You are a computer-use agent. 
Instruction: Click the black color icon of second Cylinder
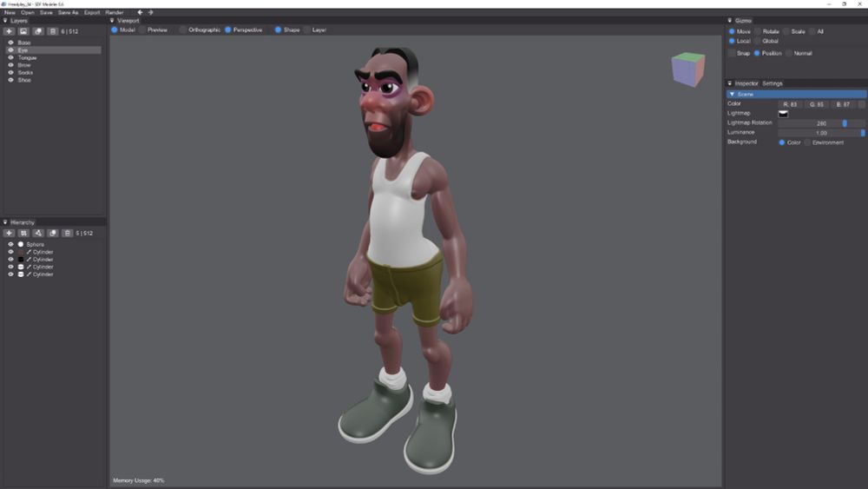pos(21,259)
